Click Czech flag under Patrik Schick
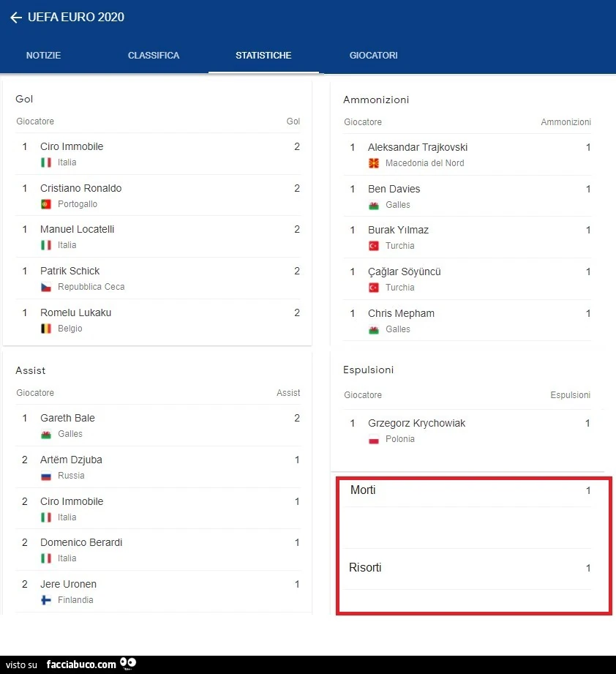Screen dimensions: 616x674 point(46,287)
